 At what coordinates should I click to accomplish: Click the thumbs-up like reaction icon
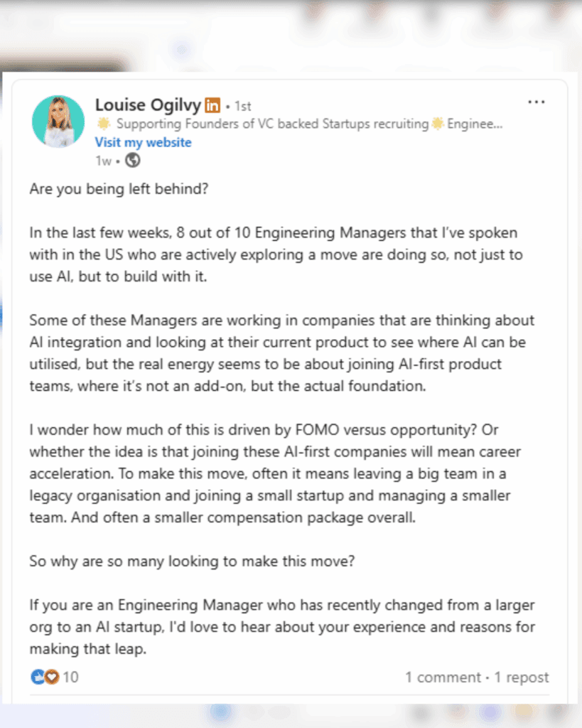click(x=38, y=677)
